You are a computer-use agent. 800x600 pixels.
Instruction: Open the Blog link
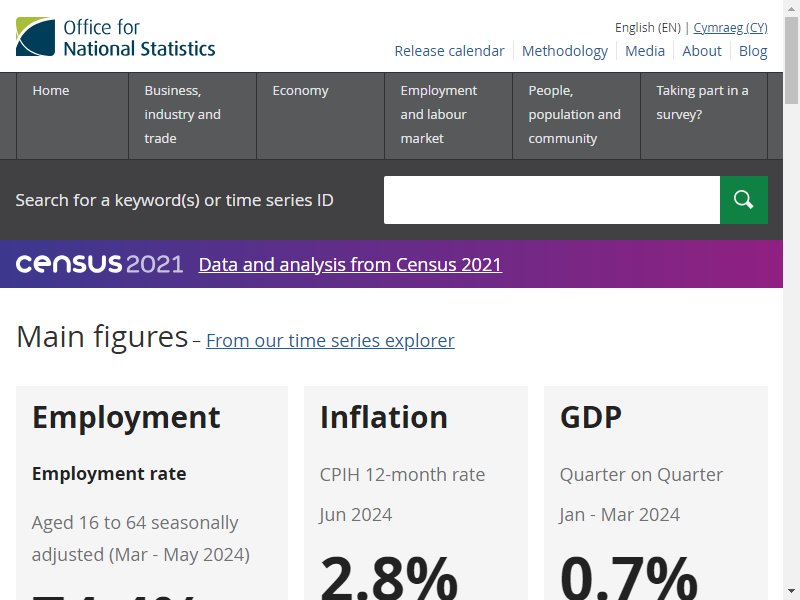coord(753,51)
